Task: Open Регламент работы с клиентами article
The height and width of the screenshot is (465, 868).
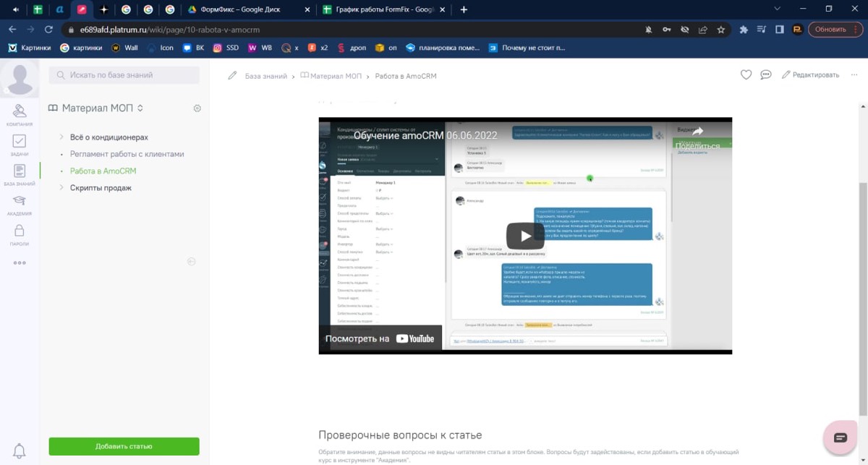Action: [127, 154]
